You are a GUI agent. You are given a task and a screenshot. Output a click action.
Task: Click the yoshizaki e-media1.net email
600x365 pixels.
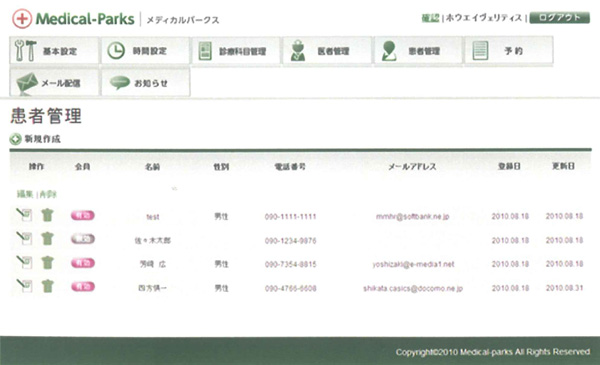pyautogui.click(x=413, y=264)
